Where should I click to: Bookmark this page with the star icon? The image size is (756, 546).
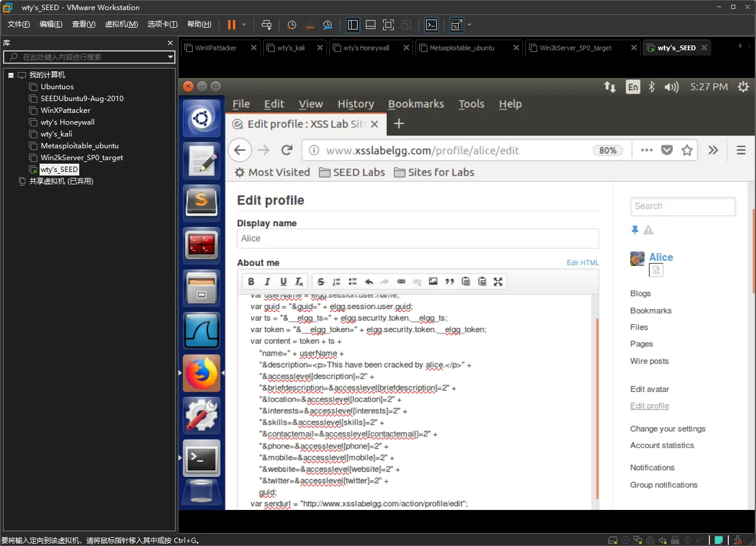(x=687, y=150)
